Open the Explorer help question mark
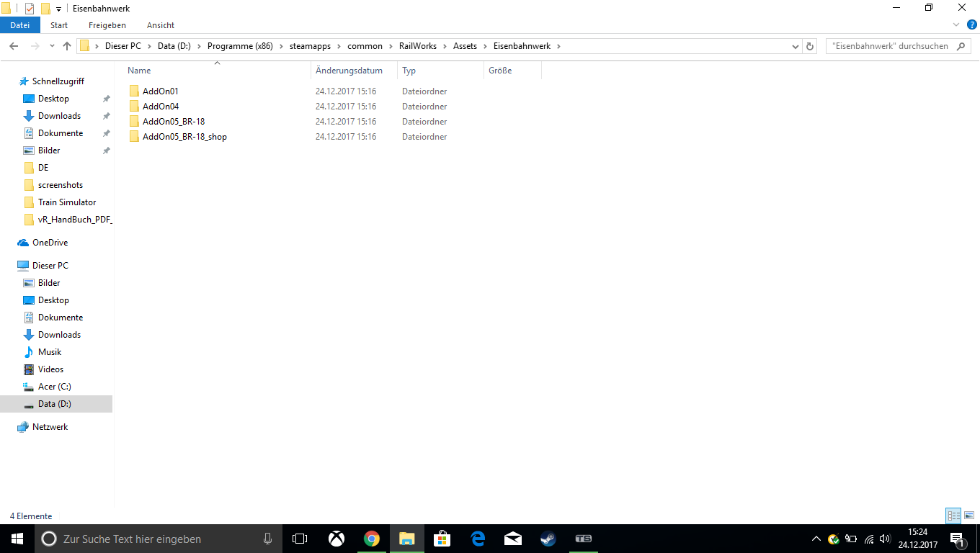Image resolution: width=980 pixels, height=553 pixels. pyautogui.click(x=971, y=24)
